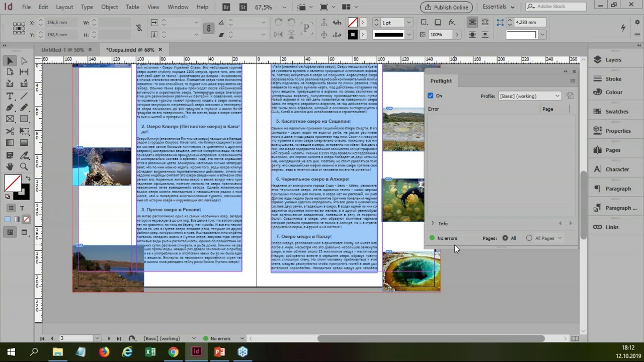
Task: Switch to the Untitled-1 document tab
Action: (62, 50)
